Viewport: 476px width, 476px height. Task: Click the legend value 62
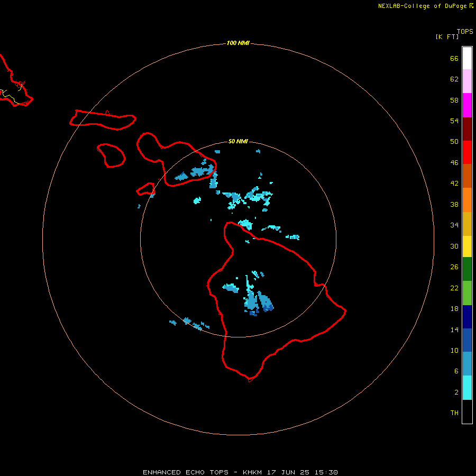454,79
